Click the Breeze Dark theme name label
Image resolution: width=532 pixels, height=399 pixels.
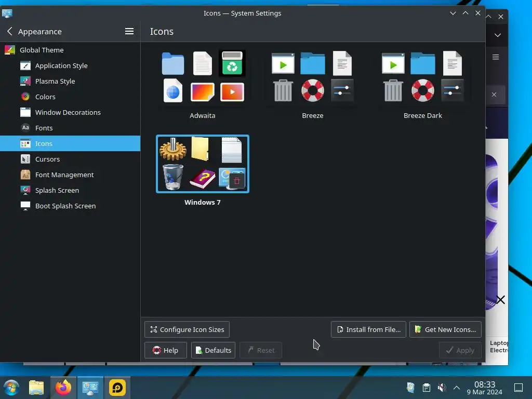(x=423, y=115)
